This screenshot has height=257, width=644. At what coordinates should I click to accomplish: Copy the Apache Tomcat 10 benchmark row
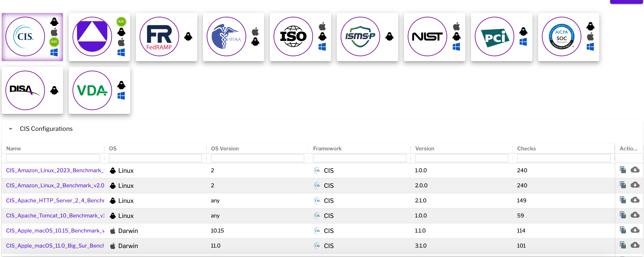click(623, 215)
